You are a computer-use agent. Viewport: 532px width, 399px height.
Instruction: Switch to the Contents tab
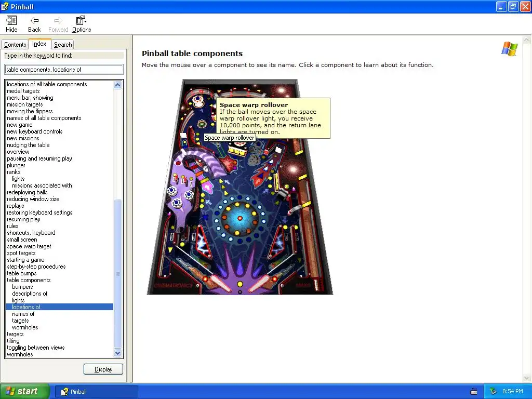click(x=15, y=45)
